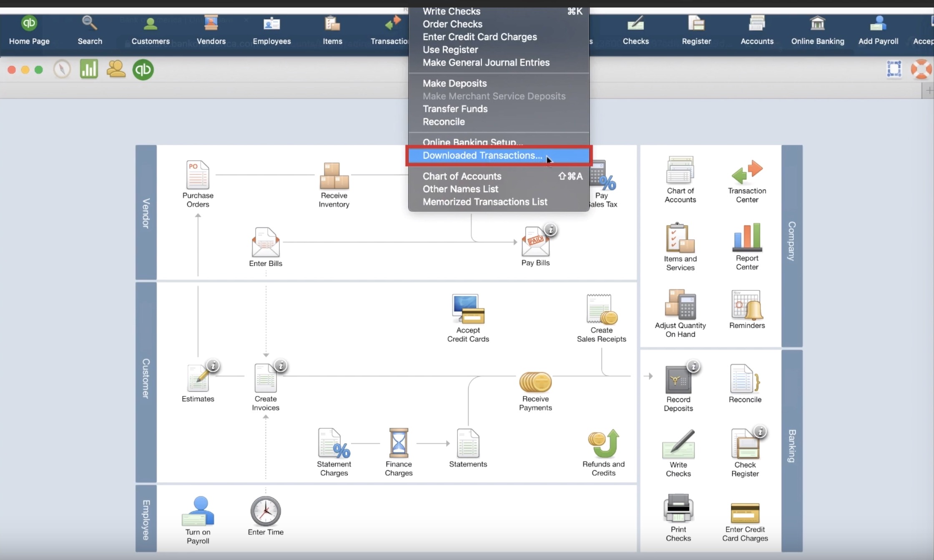Open Employees toolbar button
This screenshot has width=934, height=560.
click(x=272, y=30)
